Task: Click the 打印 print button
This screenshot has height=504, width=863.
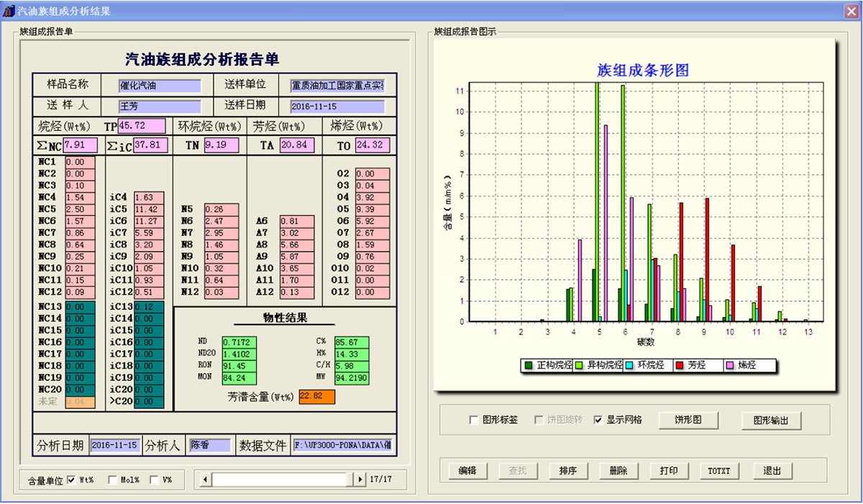Action: point(669,471)
